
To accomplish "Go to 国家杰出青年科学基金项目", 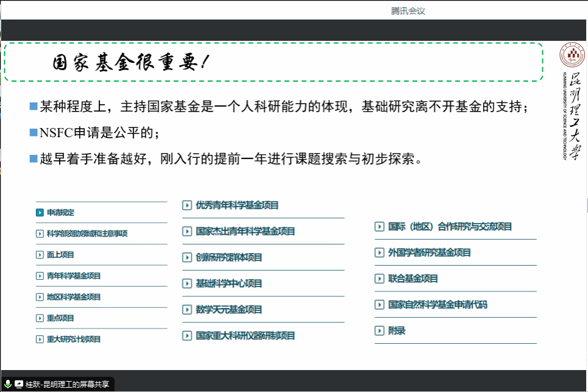I will (245, 232).
